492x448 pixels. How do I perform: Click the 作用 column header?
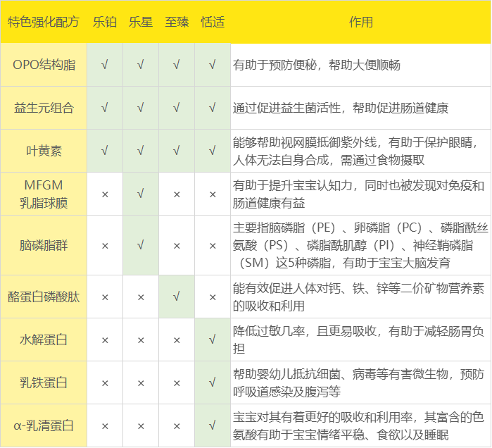360,22
